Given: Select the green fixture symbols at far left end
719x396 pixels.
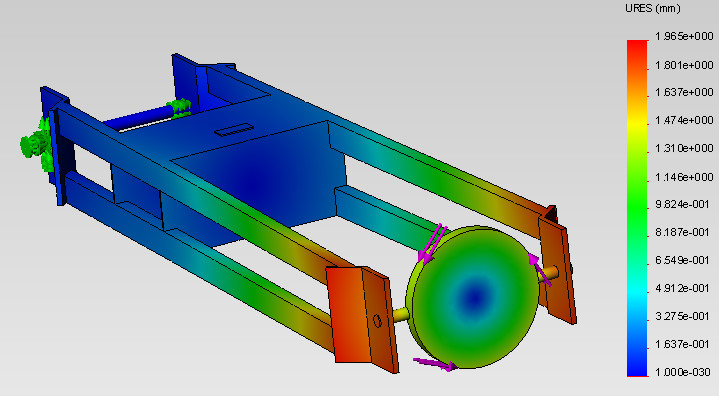Looking at the screenshot, I should coord(38,144).
